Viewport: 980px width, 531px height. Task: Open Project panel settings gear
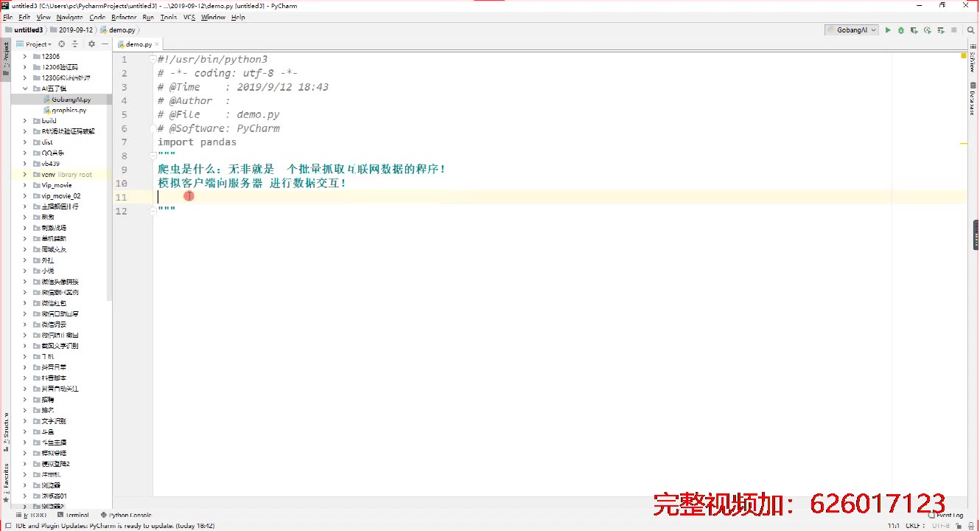coord(91,44)
